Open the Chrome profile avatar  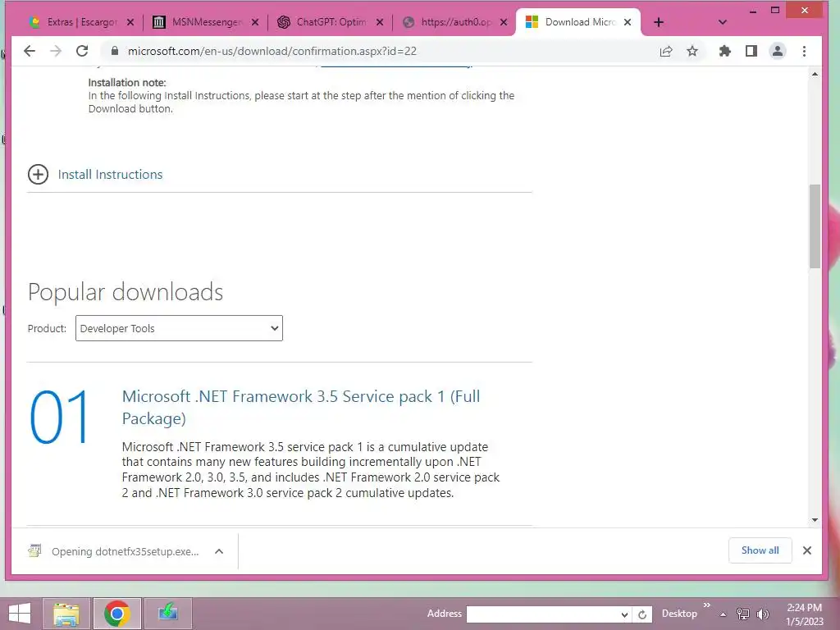click(778, 51)
